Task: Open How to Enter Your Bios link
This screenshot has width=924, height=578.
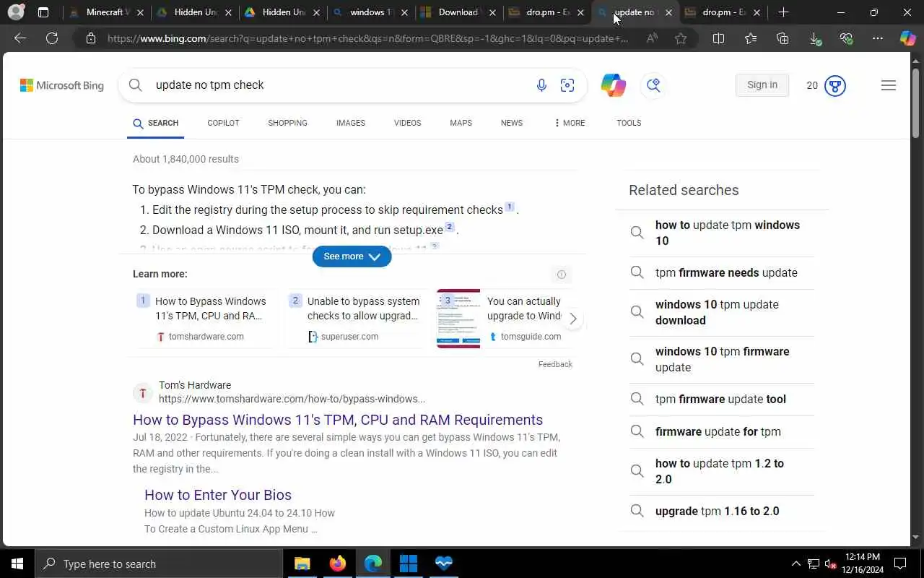Action: [x=218, y=495]
